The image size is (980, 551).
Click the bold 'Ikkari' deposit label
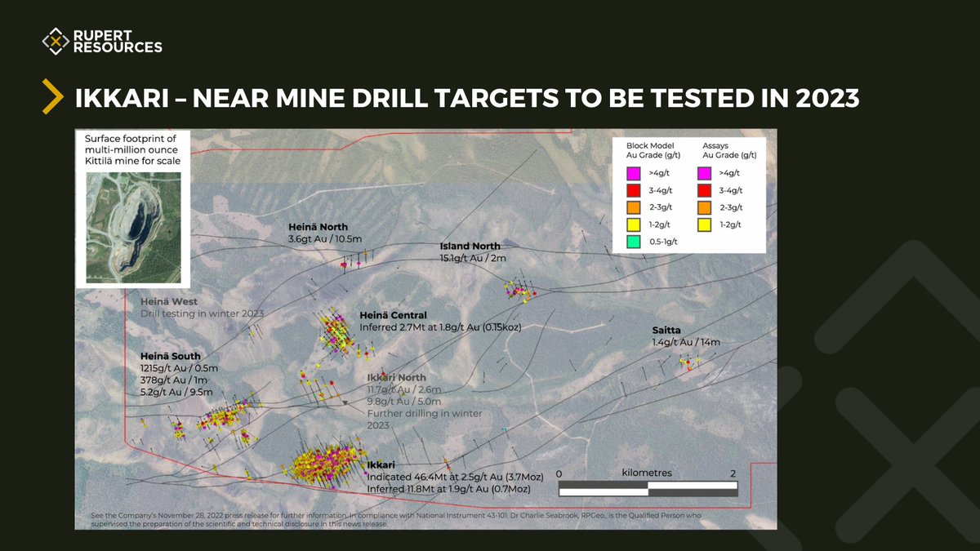(381, 465)
